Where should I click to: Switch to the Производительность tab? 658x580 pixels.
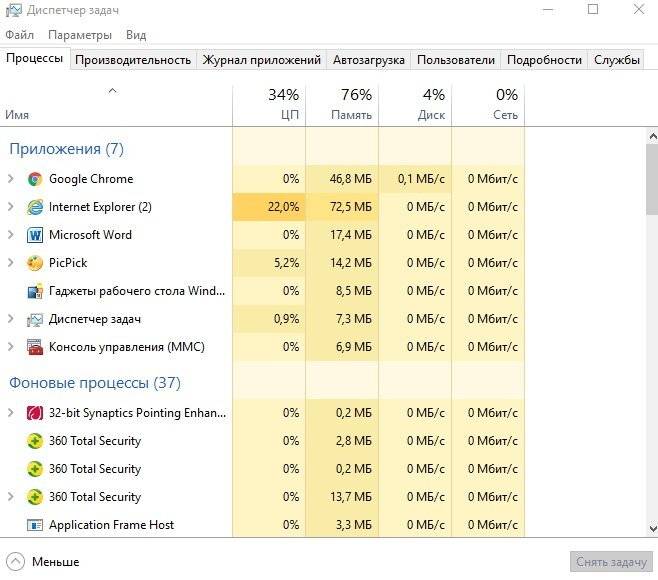coord(133,60)
